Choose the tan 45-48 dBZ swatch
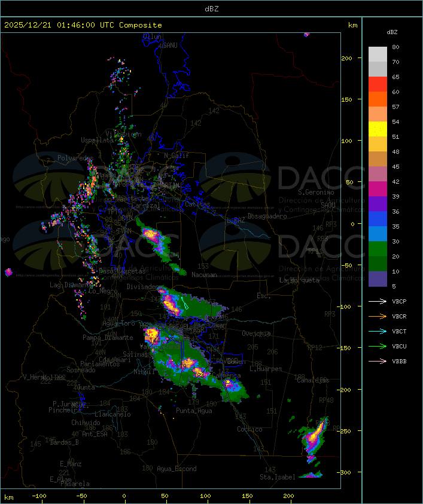423x504 pixels. point(378,159)
